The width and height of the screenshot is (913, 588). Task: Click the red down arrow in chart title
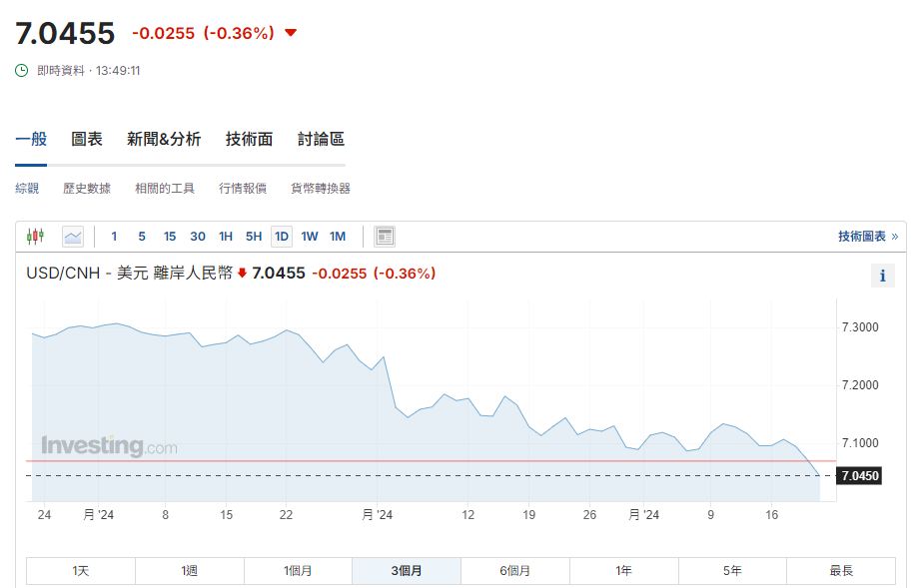[242, 274]
